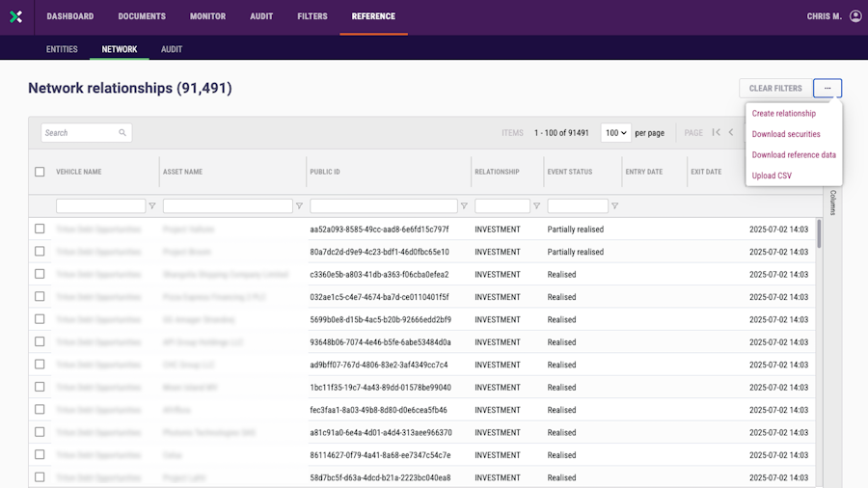The image size is (868, 488).
Task: Focus the Asset Name filter input
Action: click(228, 205)
